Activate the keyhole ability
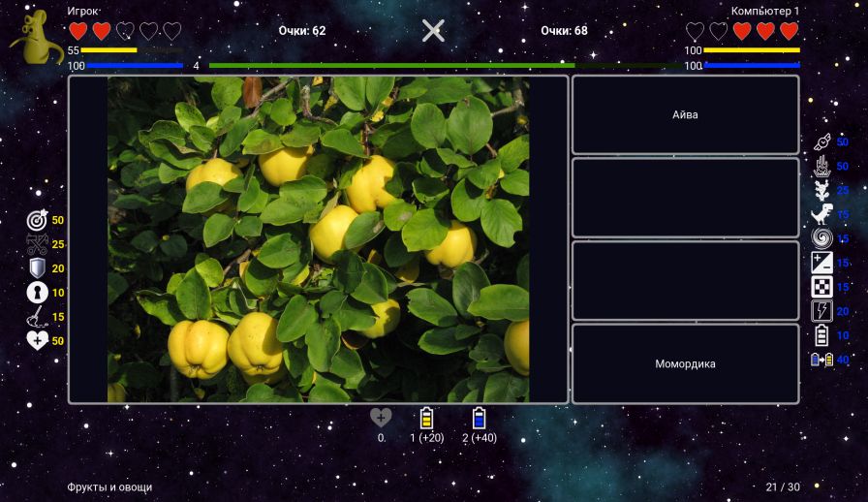868x502 pixels. click(x=37, y=293)
